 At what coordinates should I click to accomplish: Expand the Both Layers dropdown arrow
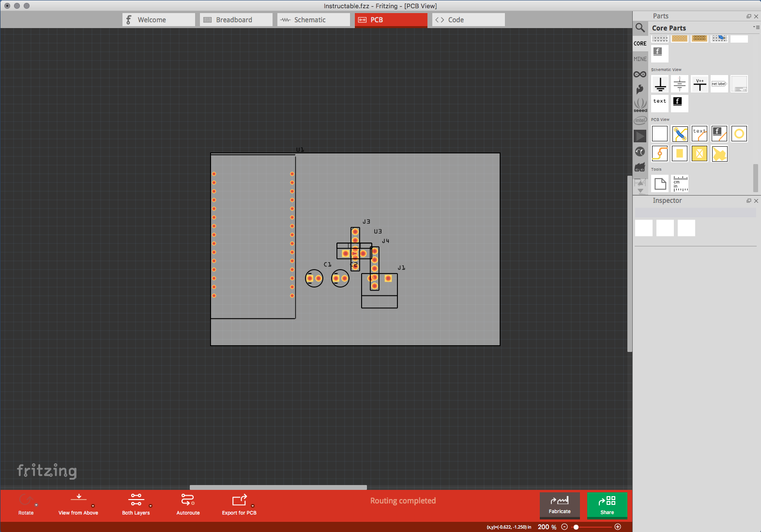[151, 506]
